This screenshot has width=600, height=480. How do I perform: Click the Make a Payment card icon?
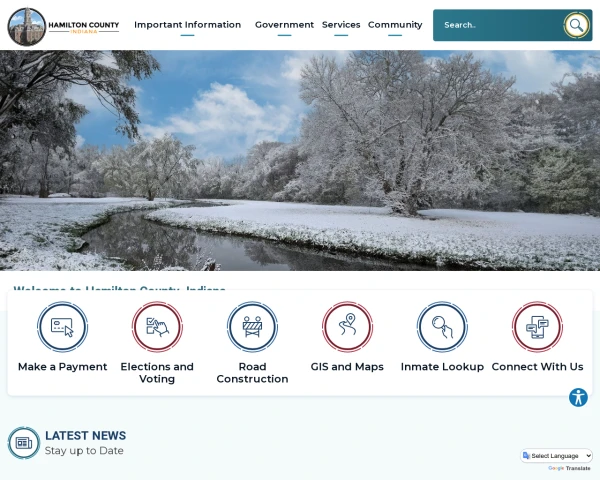(62, 327)
